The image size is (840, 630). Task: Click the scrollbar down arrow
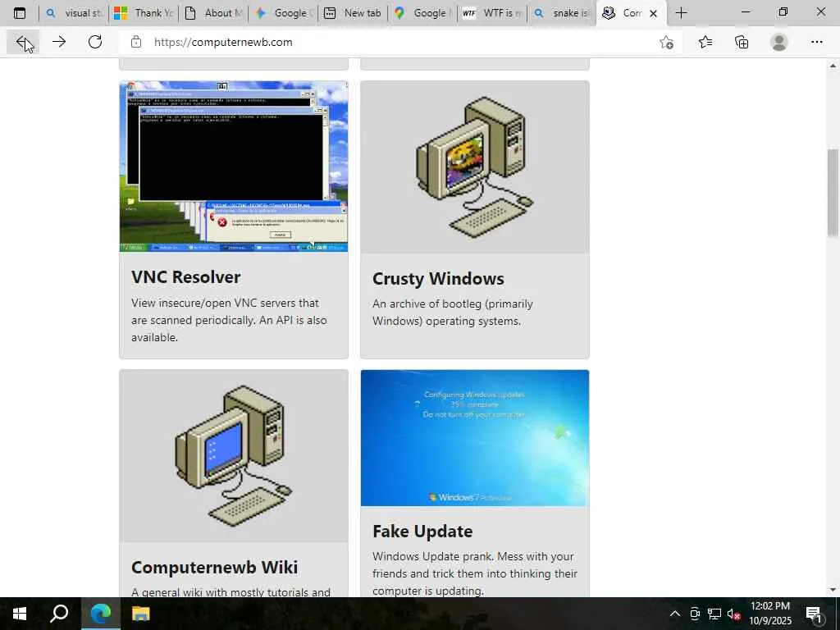pos(833,590)
